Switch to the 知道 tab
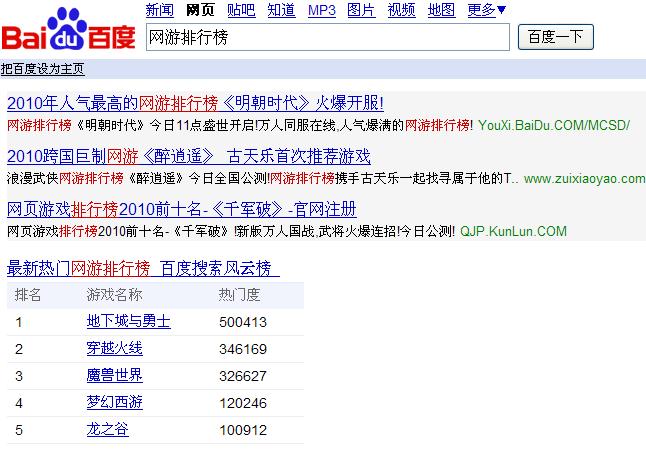 [x=281, y=10]
